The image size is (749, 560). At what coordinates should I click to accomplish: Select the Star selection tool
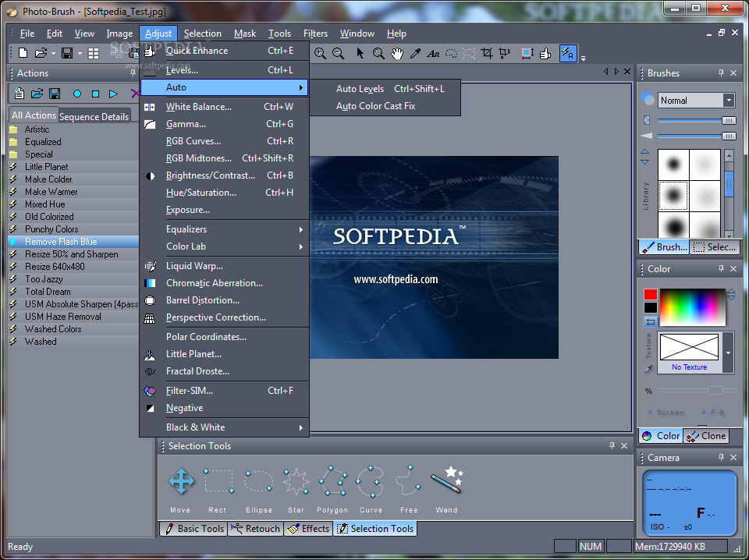tap(296, 481)
